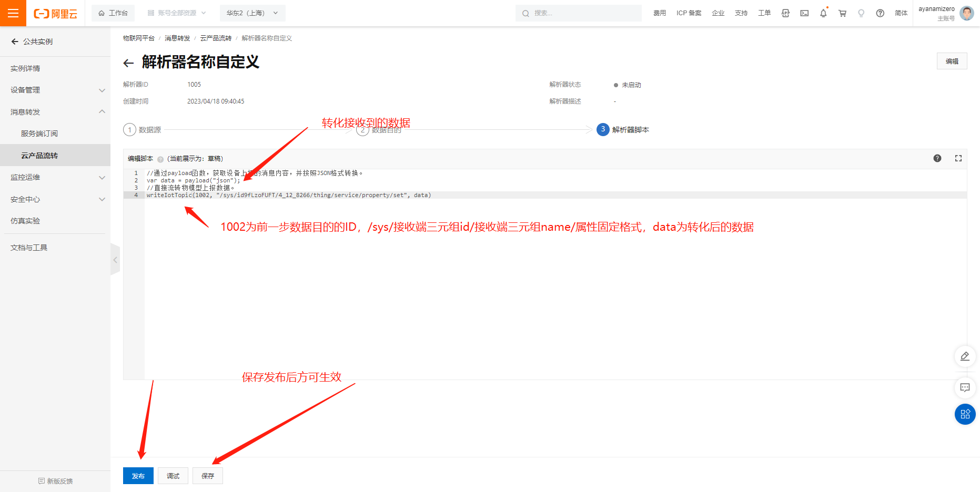
Task: Open the Cloud Shell terminal icon
Action: click(x=804, y=13)
